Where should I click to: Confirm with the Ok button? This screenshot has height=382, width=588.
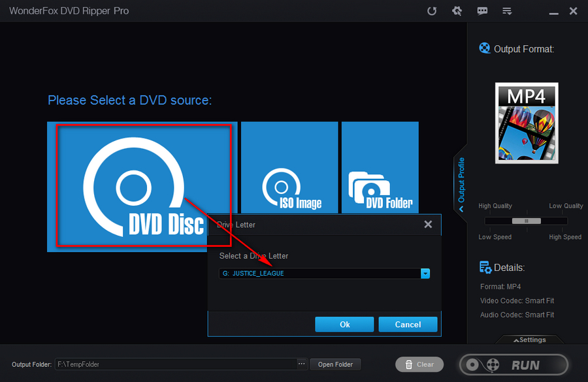pyautogui.click(x=344, y=325)
